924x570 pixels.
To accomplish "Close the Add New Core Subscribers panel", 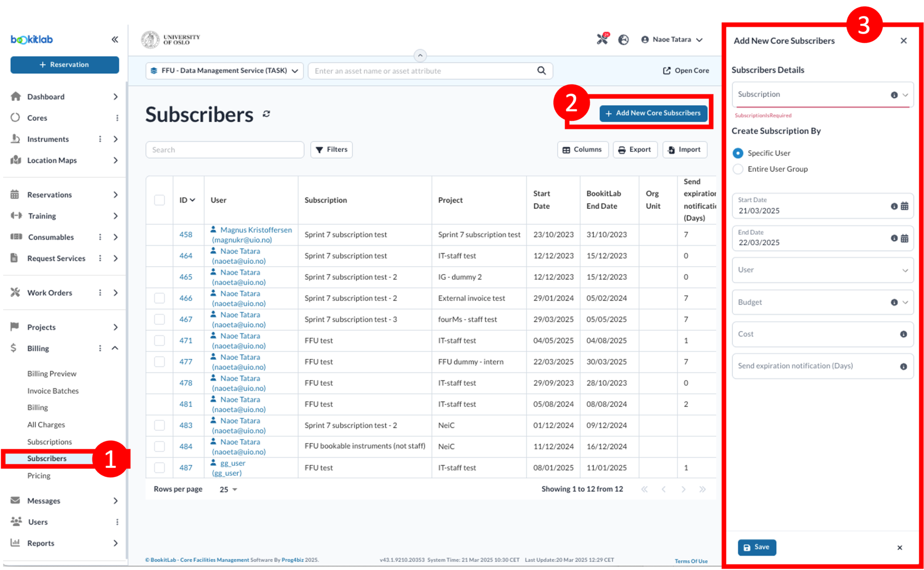I will pos(904,41).
